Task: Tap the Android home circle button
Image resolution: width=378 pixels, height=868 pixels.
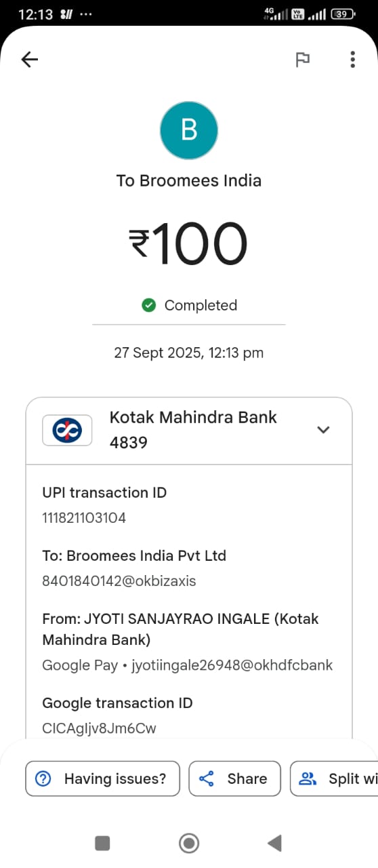Action: (188, 843)
